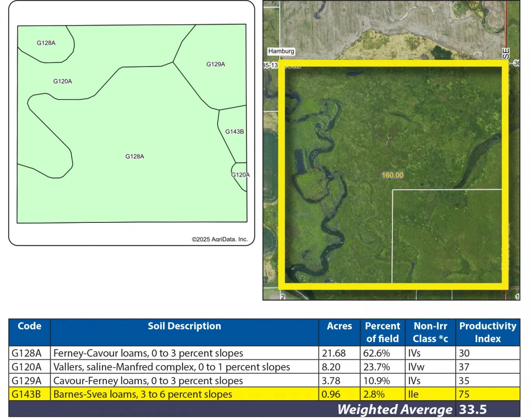
Task: Select the highlighted G143B code cell in table
Action: point(26,394)
